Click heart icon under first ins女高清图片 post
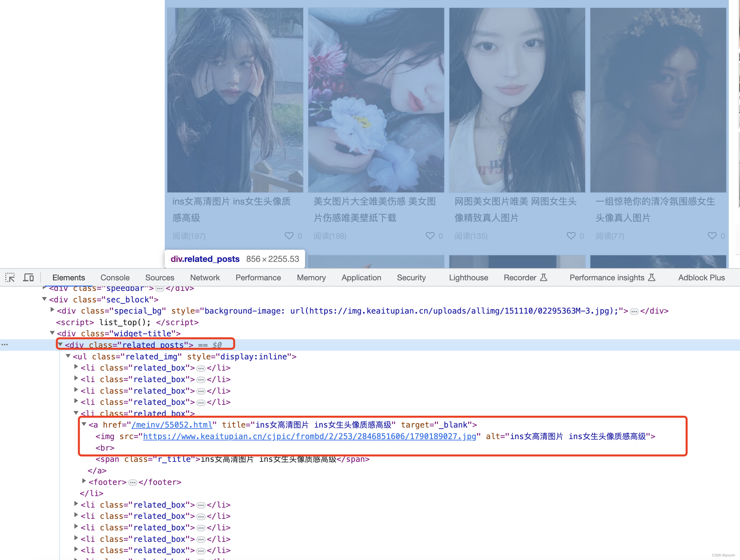740x560 pixels. coord(289,236)
